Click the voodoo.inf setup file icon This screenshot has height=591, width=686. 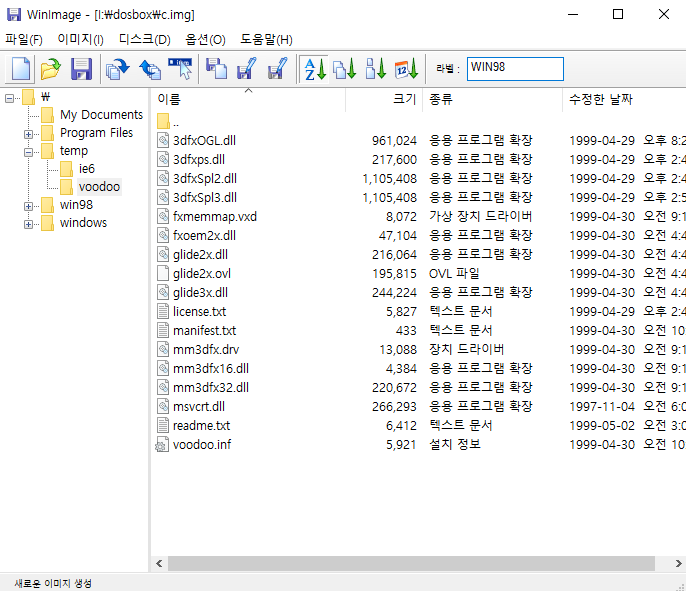point(162,444)
